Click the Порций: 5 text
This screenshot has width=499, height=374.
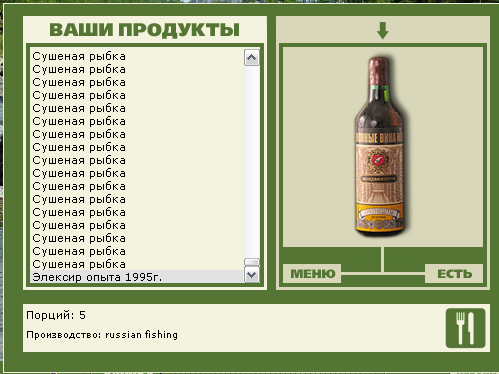tap(56, 315)
